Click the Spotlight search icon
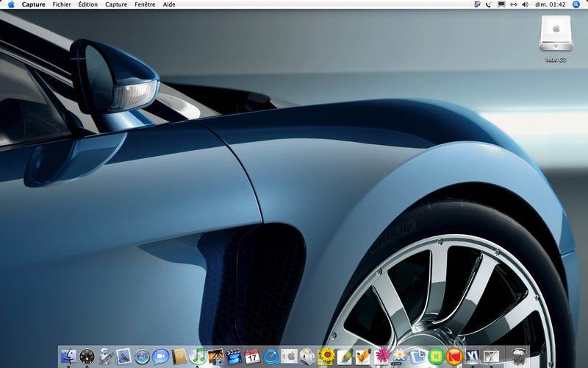 pyautogui.click(x=576, y=4)
